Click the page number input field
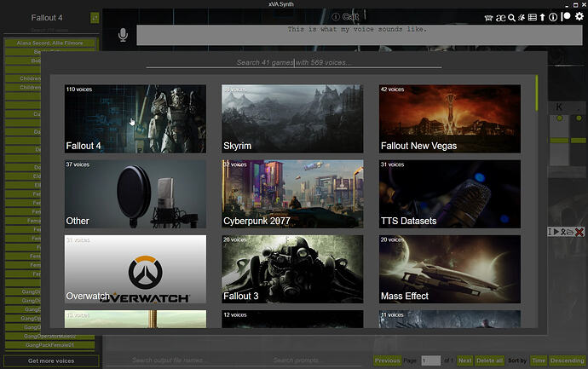The width and height of the screenshot is (588, 369). click(431, 360)
